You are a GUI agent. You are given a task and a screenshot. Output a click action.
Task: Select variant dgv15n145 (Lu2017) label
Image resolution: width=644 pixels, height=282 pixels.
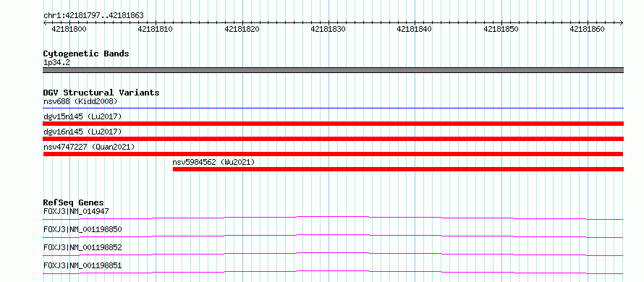82,116
